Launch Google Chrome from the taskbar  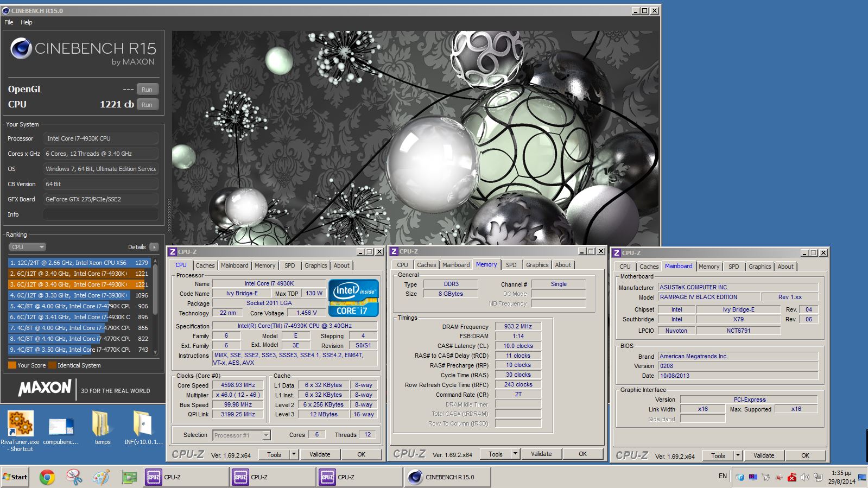[47, 477]
